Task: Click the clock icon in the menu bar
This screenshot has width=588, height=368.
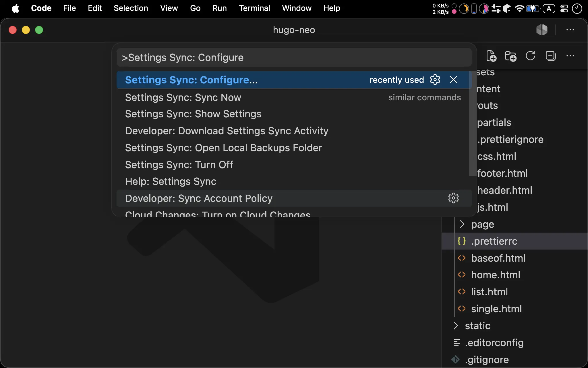Action: tap(577, 8)
